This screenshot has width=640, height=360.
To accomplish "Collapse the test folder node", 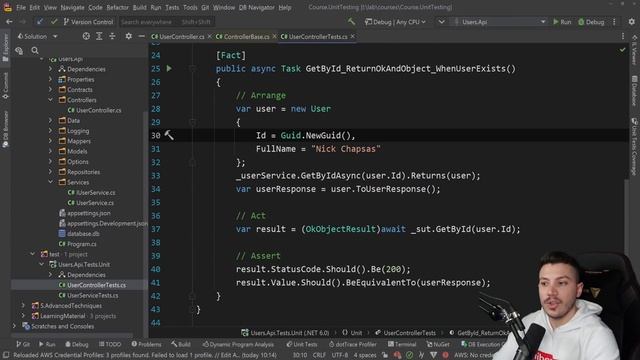I will click(33, 254).
